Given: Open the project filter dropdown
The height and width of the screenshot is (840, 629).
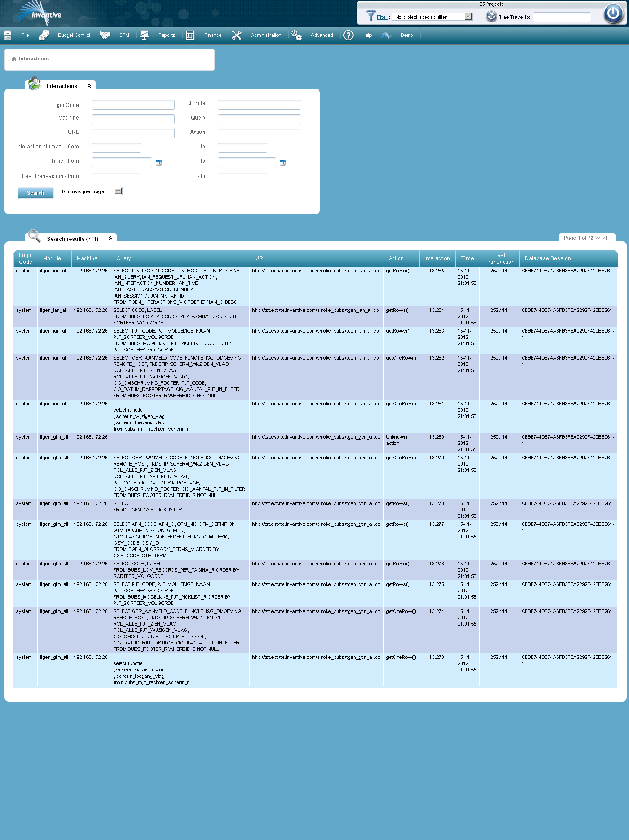Looking at the screenshot, I should coord(468,17).
